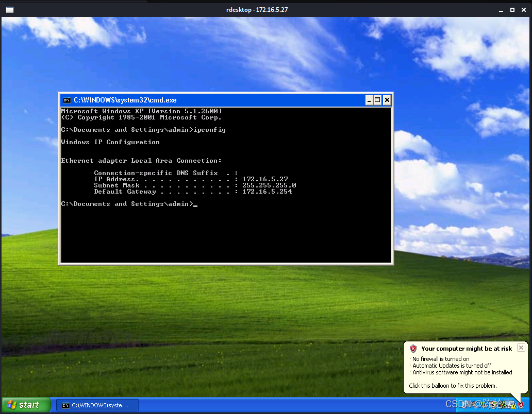Minimize the cmd.exe window
Screen dimensions: 532x414
369,100
